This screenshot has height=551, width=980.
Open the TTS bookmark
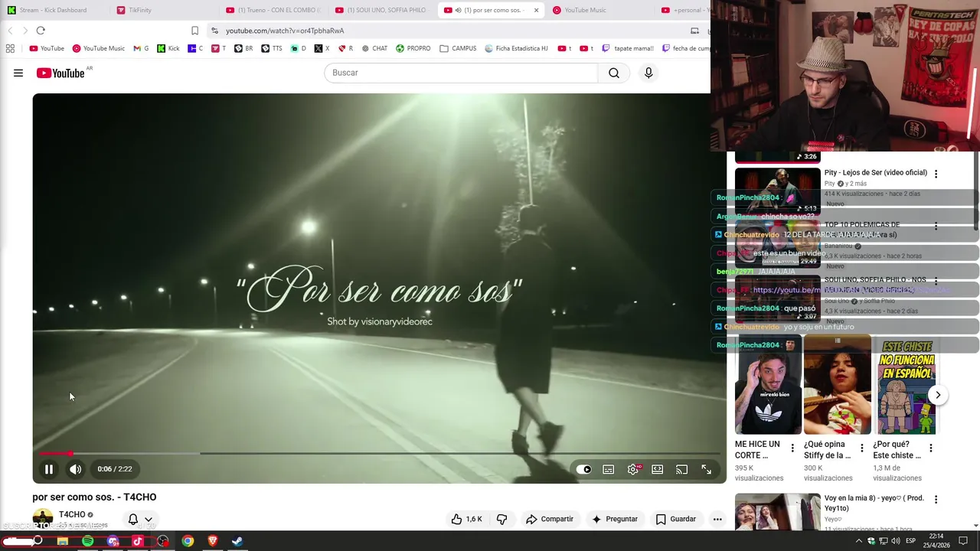[271, 48]
